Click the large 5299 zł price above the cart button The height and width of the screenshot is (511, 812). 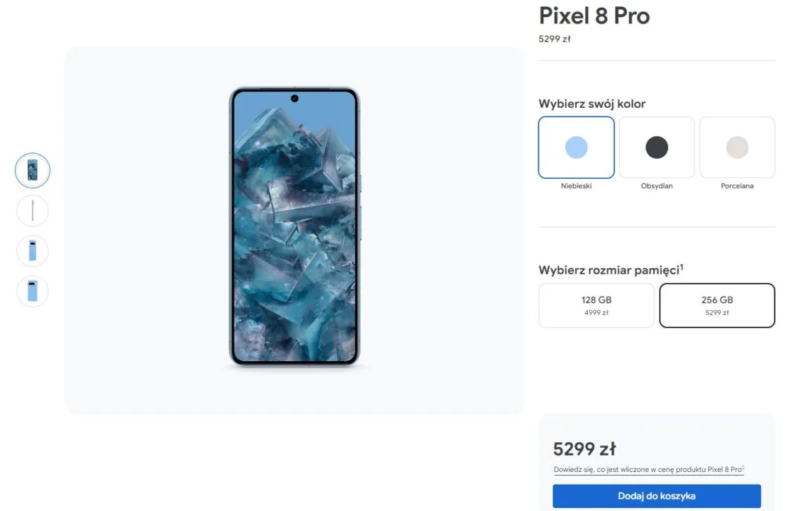coord(584,449)
